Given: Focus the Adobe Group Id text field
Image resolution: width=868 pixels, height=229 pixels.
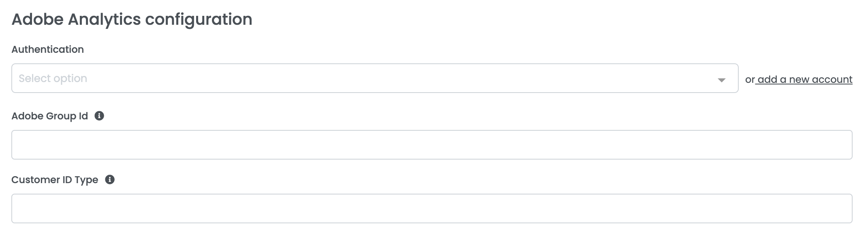Looking at the screenshot, I should [x=432, y=145].
